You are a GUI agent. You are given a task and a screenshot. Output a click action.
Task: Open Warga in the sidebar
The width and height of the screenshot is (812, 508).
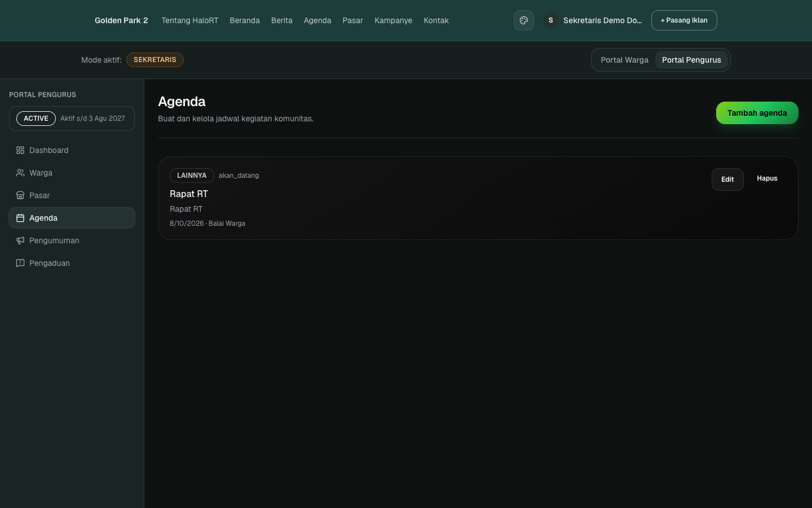point(72,173)
